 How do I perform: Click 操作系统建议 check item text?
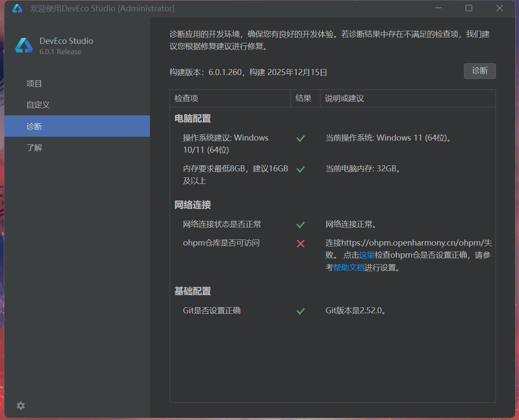click(x=226, y=144)
